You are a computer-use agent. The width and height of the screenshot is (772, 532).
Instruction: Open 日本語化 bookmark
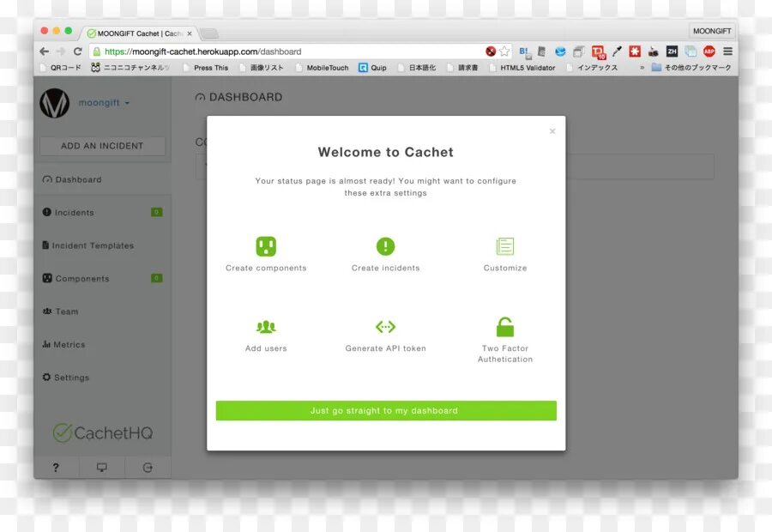point(417,68)
